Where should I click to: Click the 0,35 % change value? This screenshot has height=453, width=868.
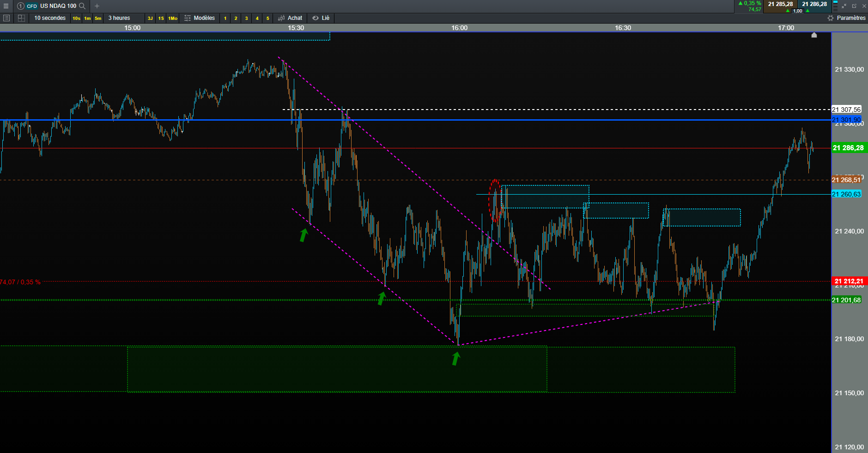pos(752,3)
